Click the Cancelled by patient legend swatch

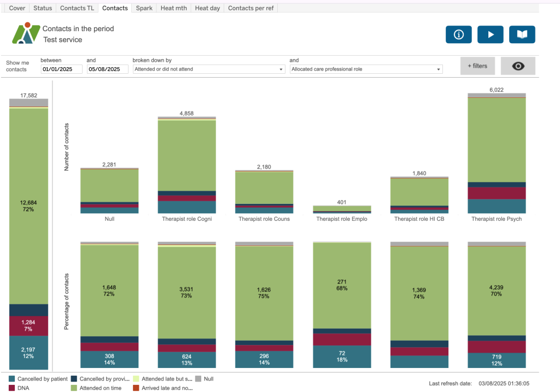coord(12,378)
